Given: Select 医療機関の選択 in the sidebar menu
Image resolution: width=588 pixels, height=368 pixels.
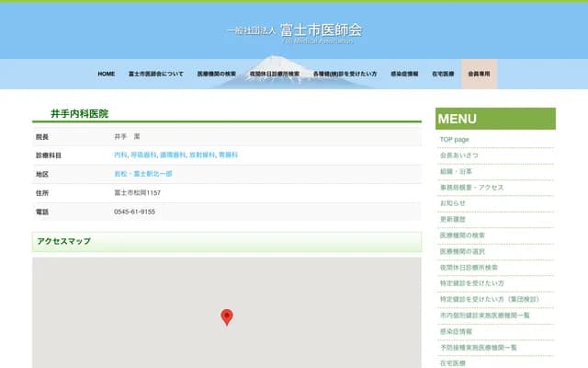Looking at the screenshot, I should tap(463, 251).
